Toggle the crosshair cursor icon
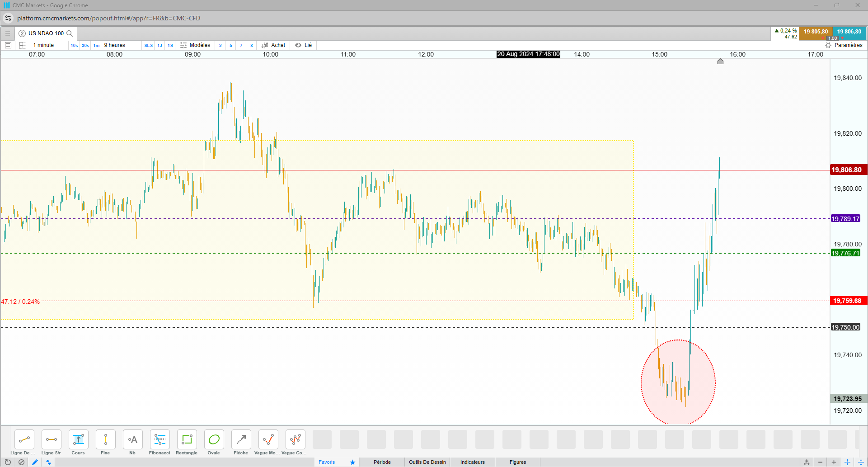 coord(848,462)
